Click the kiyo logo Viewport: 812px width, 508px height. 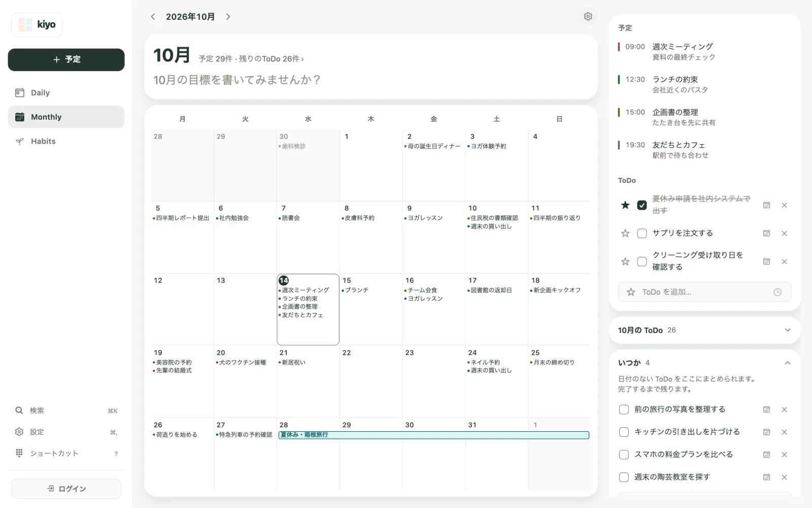(x=37, y=24)
